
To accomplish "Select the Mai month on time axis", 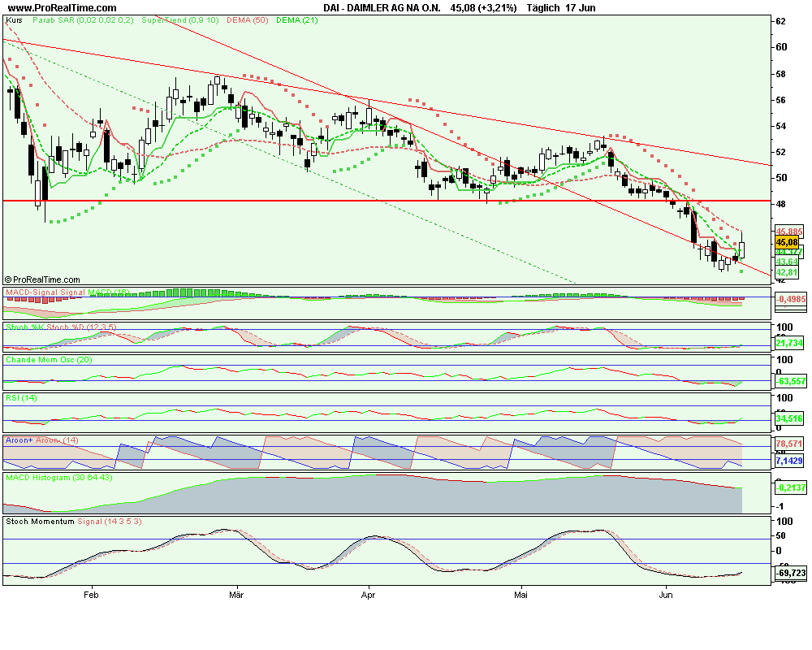I will [x=520, y=595].
